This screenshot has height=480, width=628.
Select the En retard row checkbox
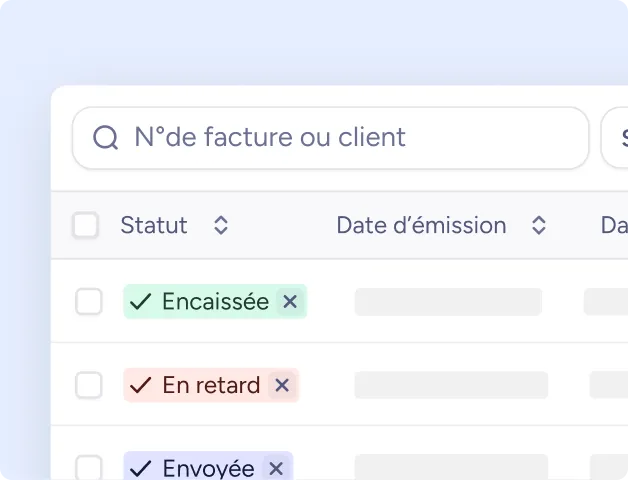89,385
